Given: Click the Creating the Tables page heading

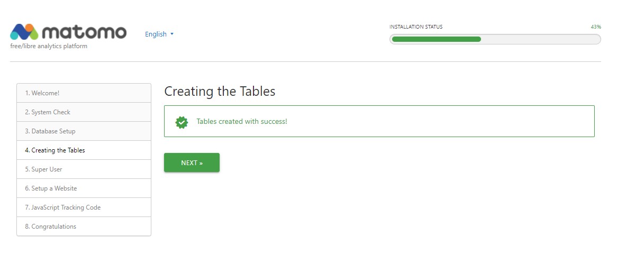Looking at the screenshot, I should click(x=220, y=91).
